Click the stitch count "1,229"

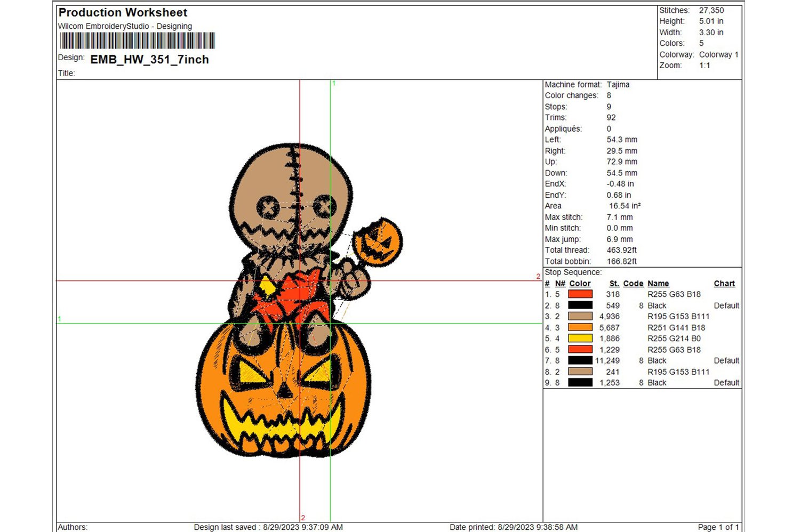point(610,350)
